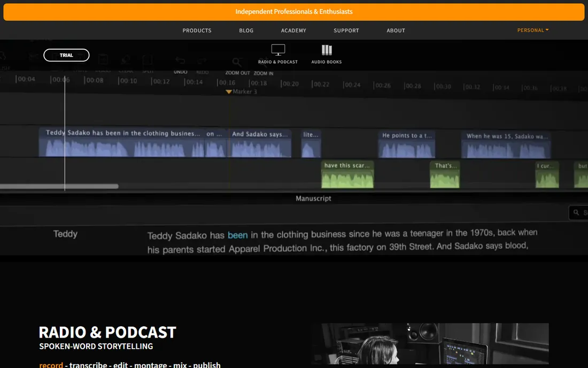Click the Zoom Out magnifier icon
Screen dimensions: 588x368
point(237,62)
